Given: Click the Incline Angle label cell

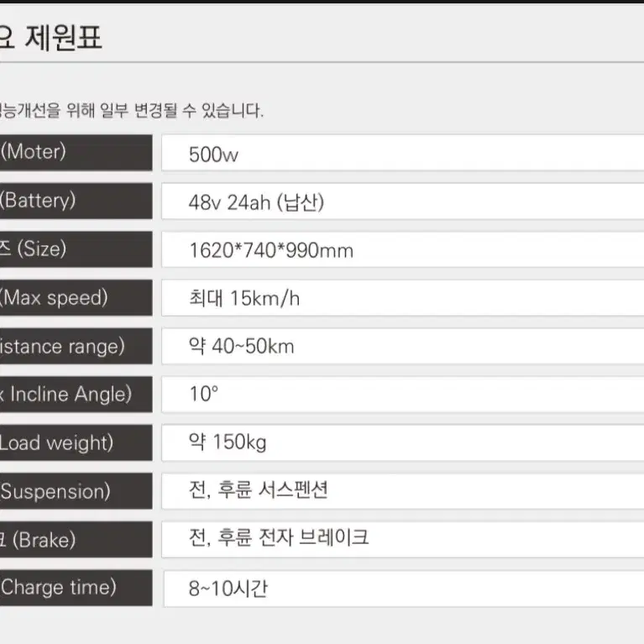Looking at the screenshot, I should coord(76,395).
